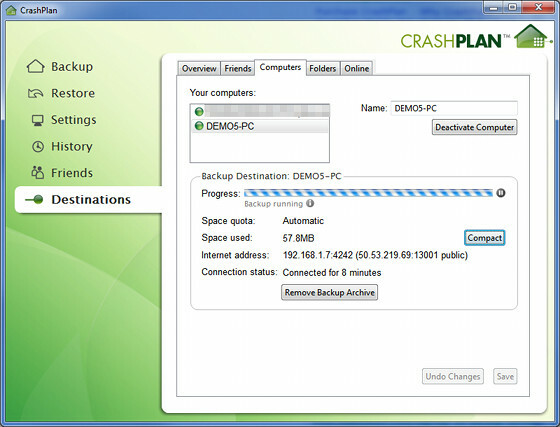Click the Save button
The width and height of the screenshot is (560, 427).
505,376
